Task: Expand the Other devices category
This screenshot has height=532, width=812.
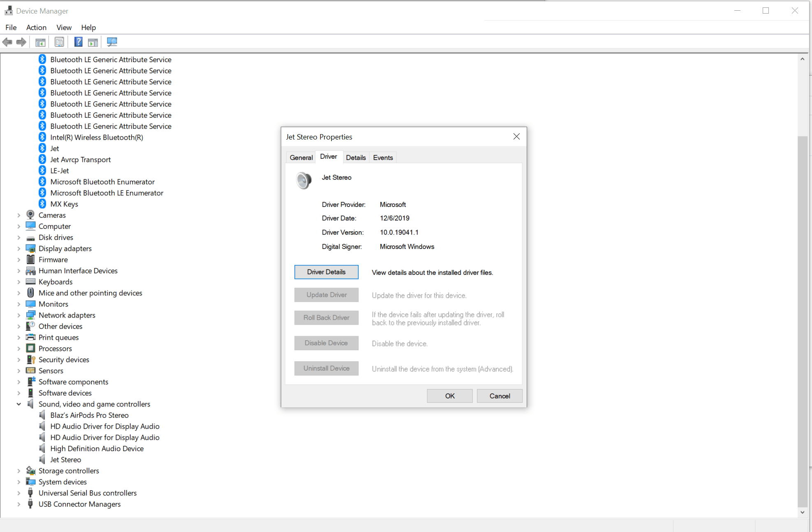Action: (x=19, y=326)
